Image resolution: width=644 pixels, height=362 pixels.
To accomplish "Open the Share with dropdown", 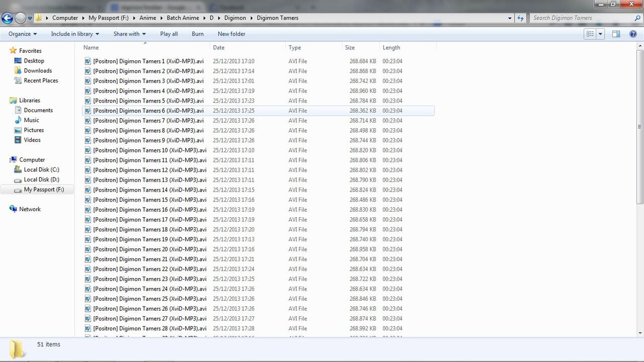I will click(129, 34).
